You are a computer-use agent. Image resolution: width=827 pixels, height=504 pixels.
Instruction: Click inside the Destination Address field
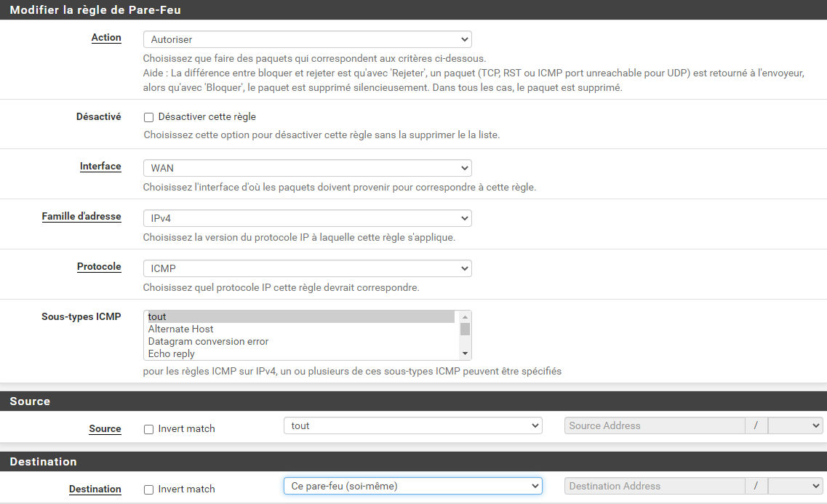coord(655,486)
